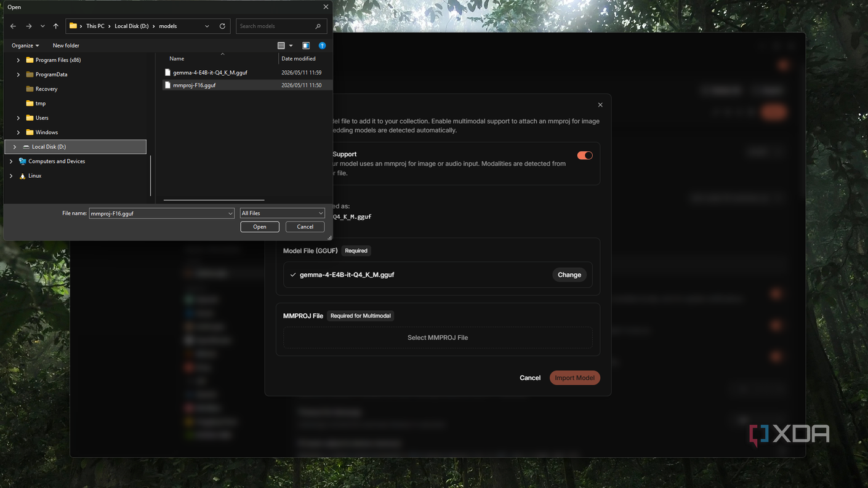Expand the Windows folder node
The image size is (868, 488).
(x=18, y=132)
